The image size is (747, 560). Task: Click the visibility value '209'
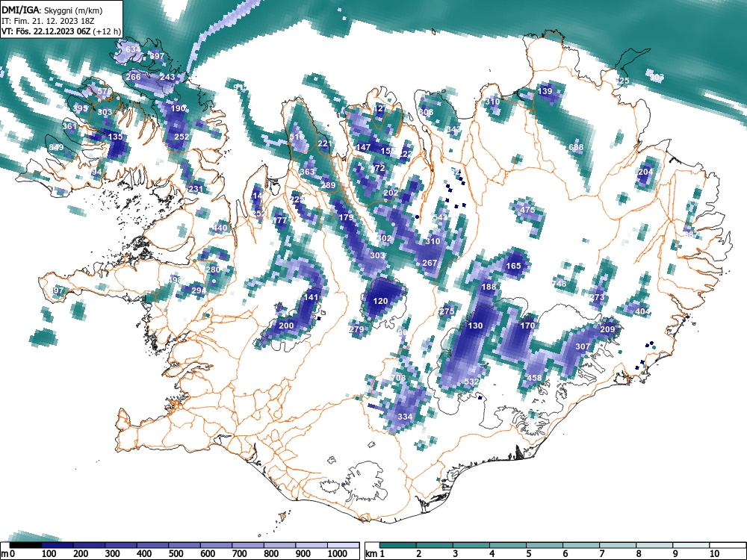coord(607,329)
